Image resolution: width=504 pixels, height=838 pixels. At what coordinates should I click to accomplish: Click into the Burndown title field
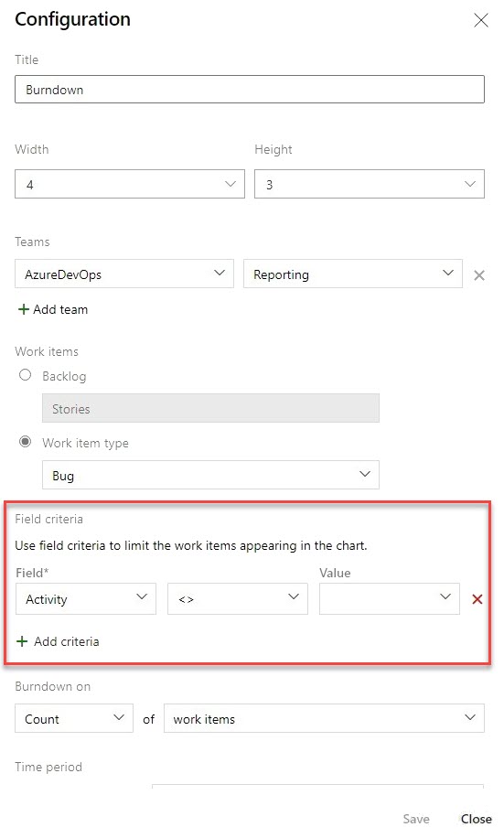[x=250, y=90]
